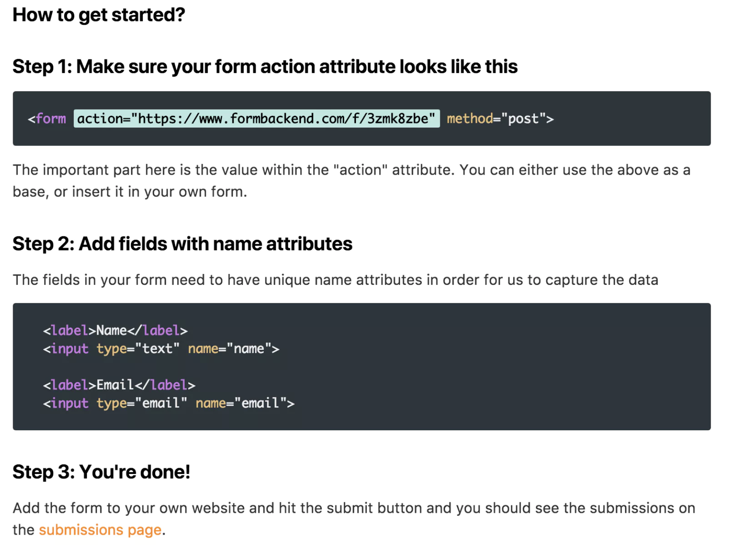Click the type="text" attribute in code
Viewport: 732px width, 560px height.
(138, 349)
